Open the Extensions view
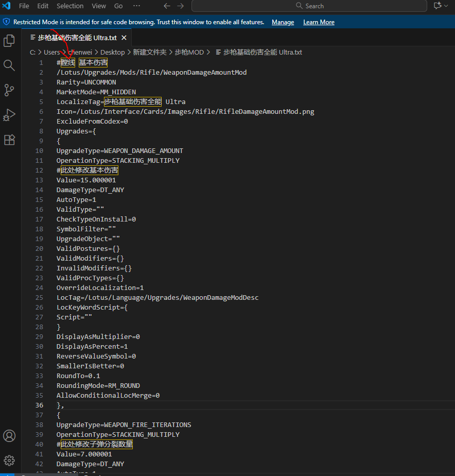This screenshot has width=455, height=476. pos(9,140)
